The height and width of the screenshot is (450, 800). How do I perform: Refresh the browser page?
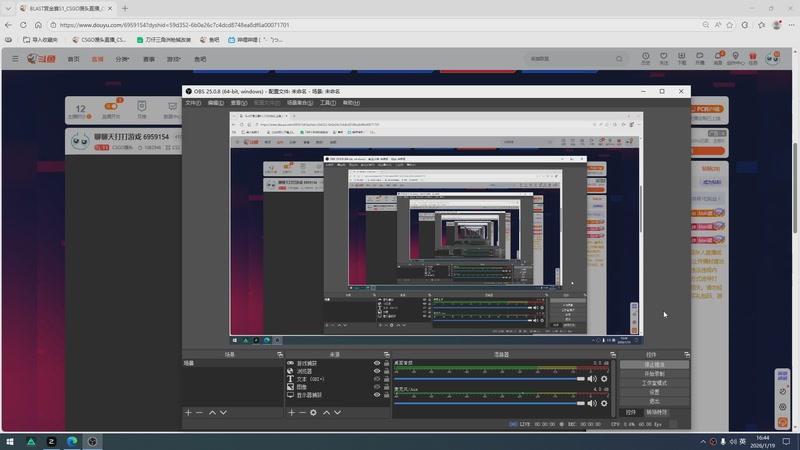23,25
